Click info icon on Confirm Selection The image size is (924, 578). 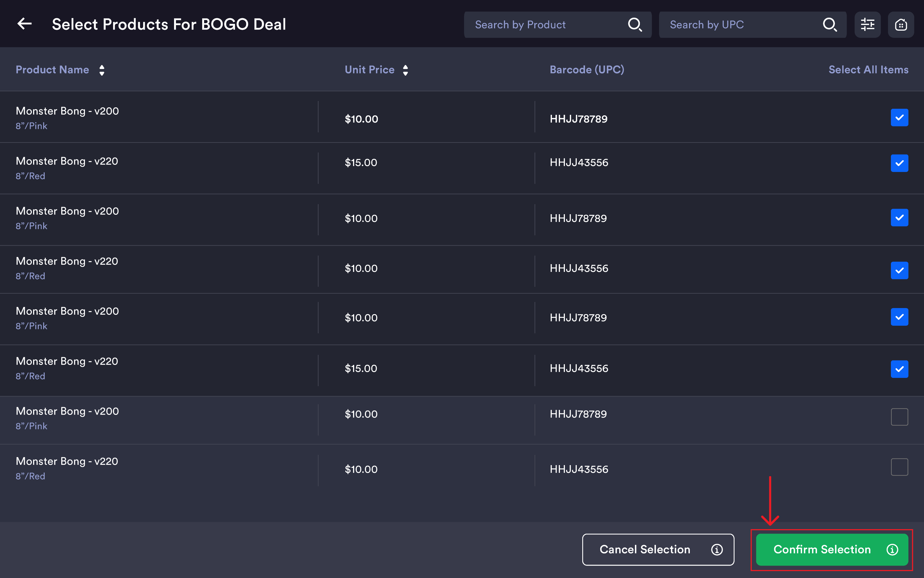892,549
